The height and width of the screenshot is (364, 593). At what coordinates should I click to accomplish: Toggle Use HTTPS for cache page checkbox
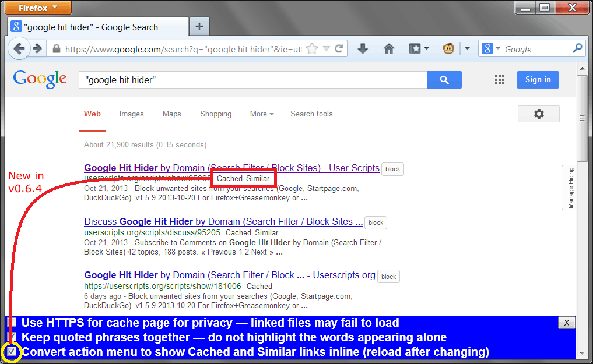tap(12, 323)
